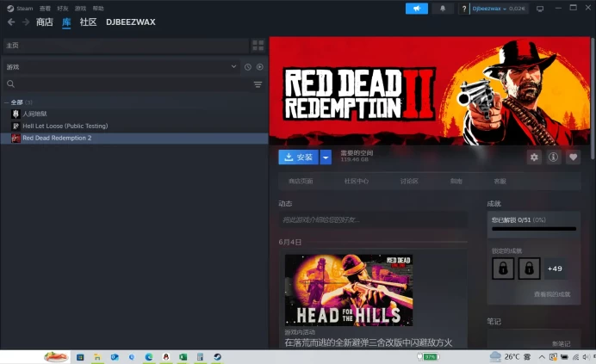This screenshot has width=596, height=364.
Task: Open the Head for the Hills news image
Action: click(x=349, y=290)
